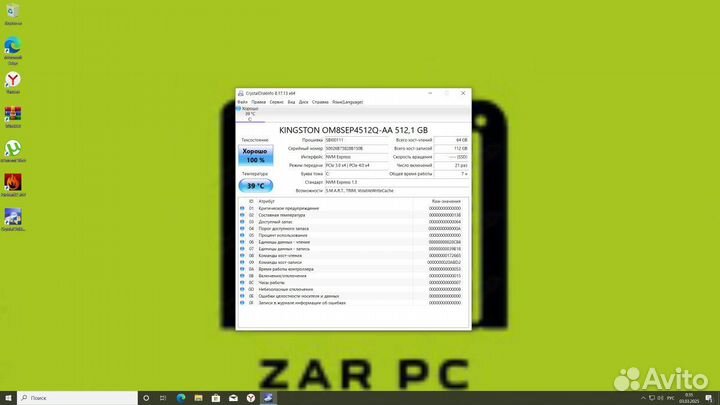The image size is (720, 405).
Task: Open Microsoft Store from the taskbar
Action: click(x=216, y=398)
